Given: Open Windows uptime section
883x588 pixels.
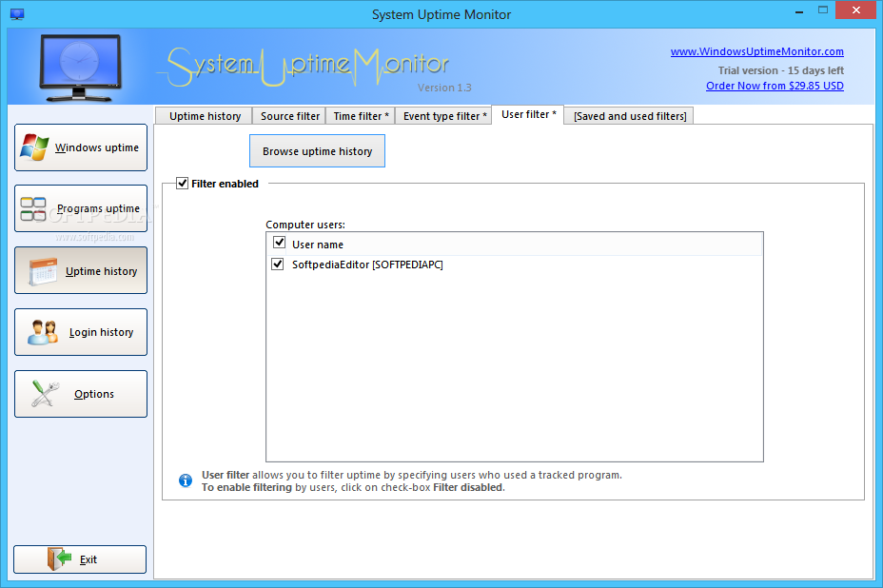Looking at the screenshot, I should 81,147.
